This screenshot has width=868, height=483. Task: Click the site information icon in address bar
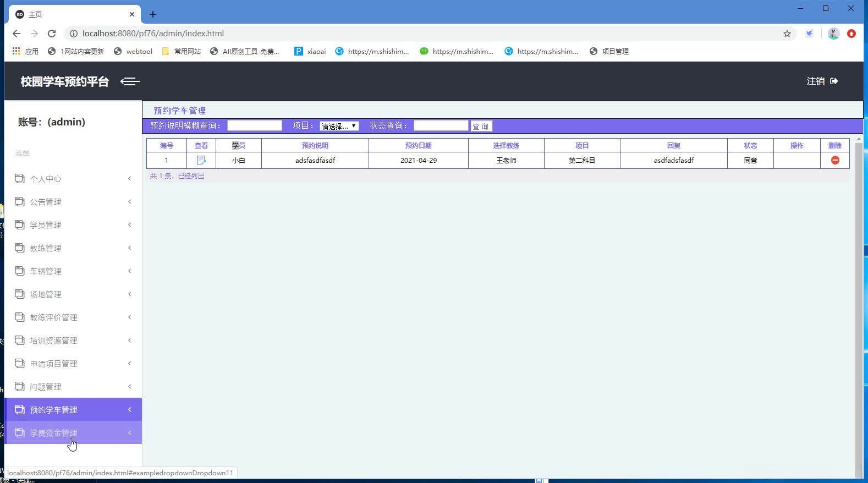click(x=73, y=34)
